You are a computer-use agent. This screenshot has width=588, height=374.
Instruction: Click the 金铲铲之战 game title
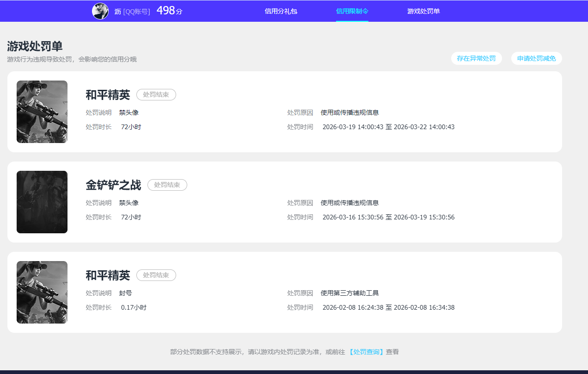[x=113, y=185]
